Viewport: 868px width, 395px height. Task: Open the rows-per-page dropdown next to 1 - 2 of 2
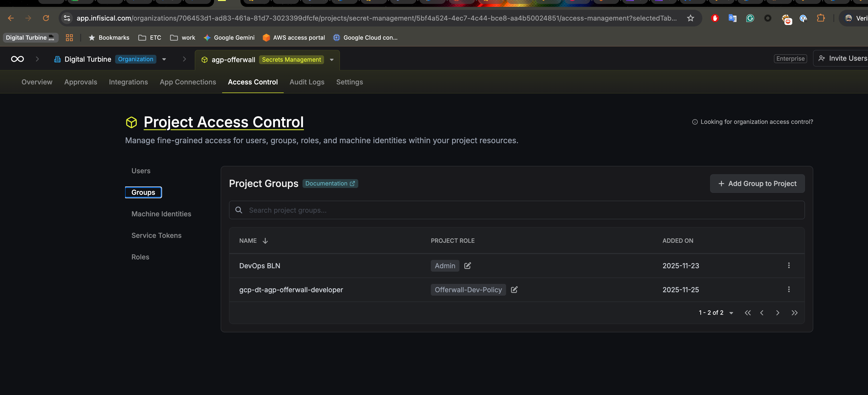(731, 313)
